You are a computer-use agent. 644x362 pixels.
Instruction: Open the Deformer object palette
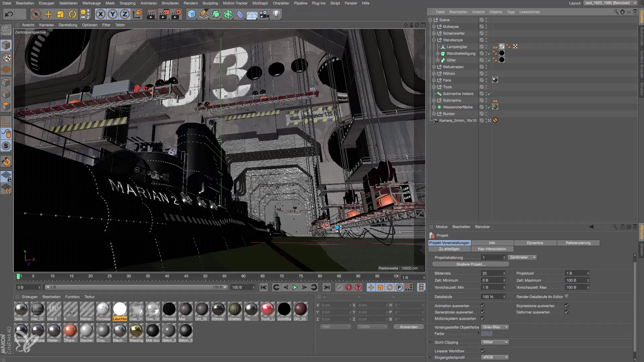tap(240, 14)
